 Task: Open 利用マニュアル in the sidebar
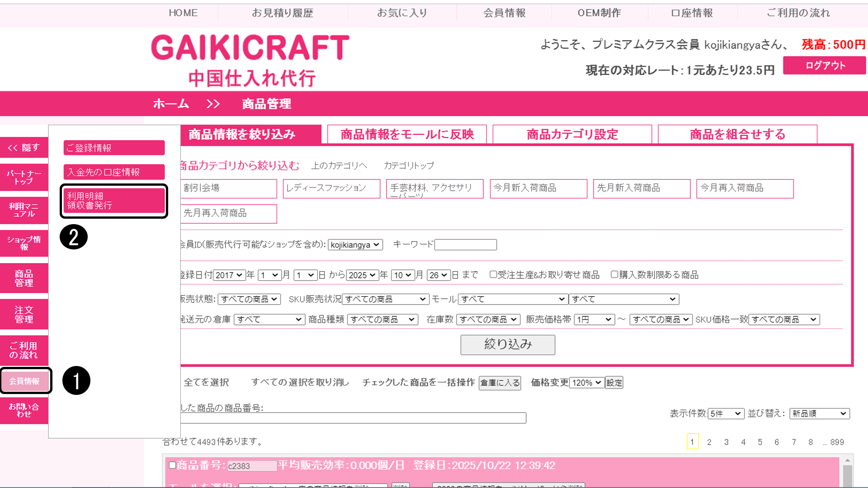(24, 210)
